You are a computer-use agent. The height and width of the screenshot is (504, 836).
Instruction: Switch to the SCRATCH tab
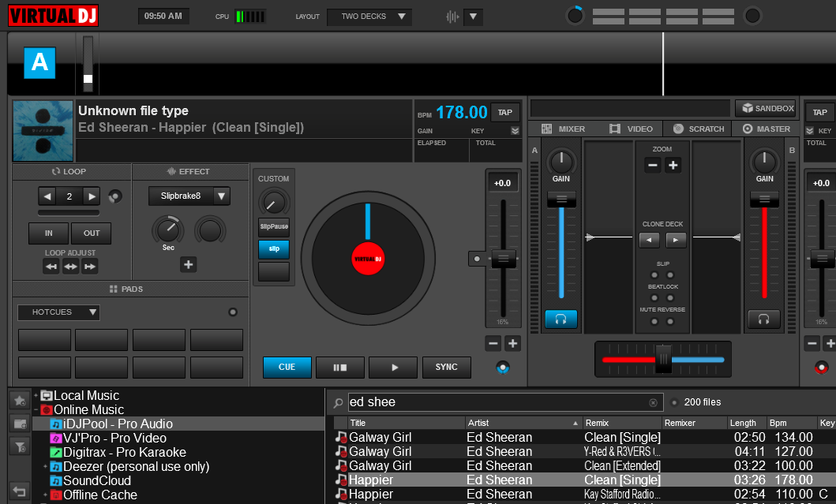click(x=699, y=129)
